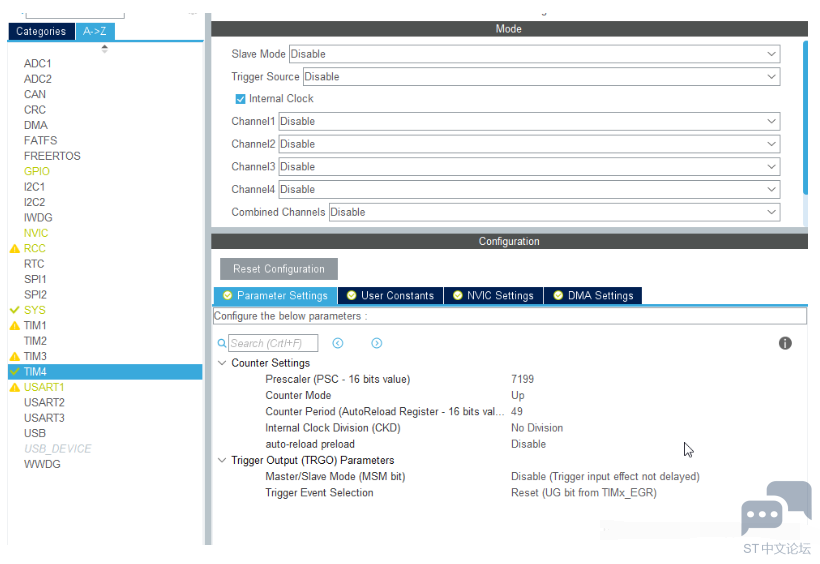Screen dimensions: 820x564
Task: Collapse the Counter Settings section
Action: (222, 363)
